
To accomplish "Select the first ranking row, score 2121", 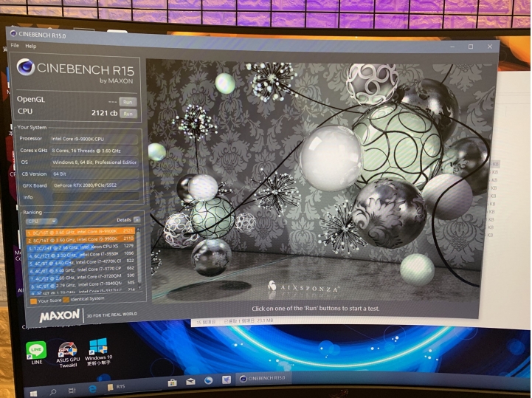I will coord(80,232).
